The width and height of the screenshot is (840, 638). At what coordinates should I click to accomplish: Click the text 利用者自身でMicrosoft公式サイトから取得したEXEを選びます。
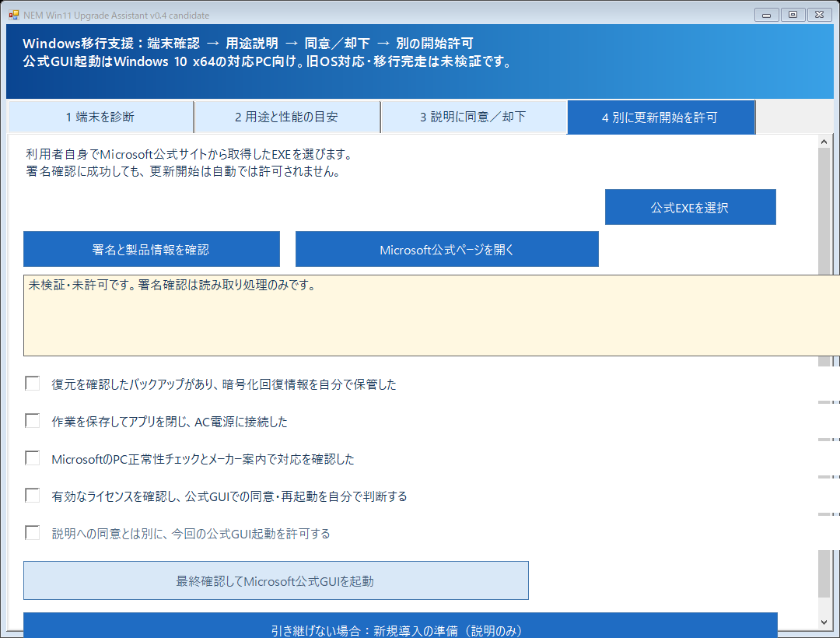(x=189, y=155)
